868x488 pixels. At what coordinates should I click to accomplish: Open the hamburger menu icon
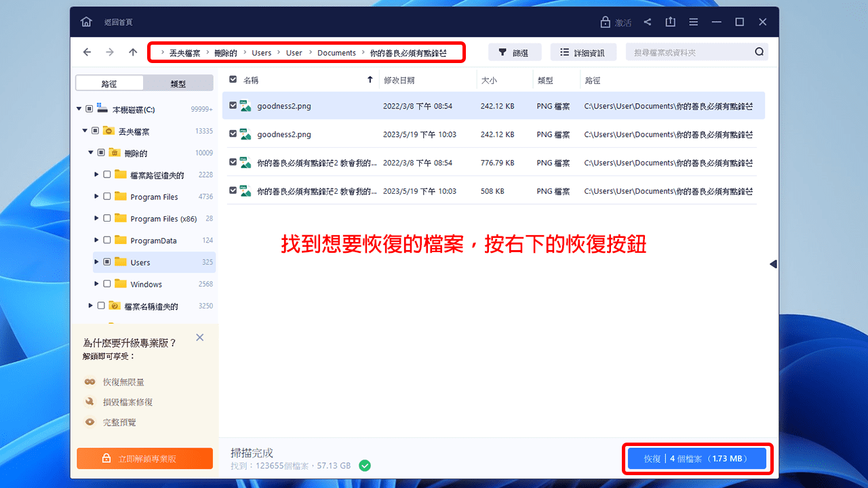point(693,21)
